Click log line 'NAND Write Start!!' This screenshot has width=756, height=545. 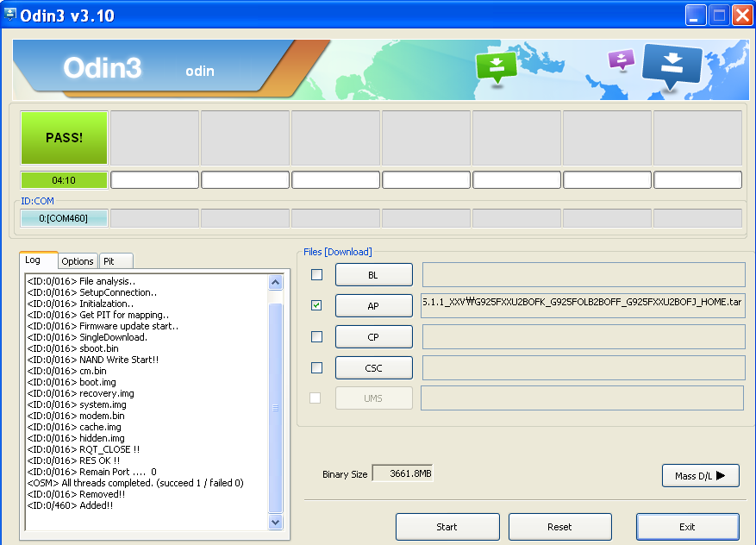[x=92, y=360]
